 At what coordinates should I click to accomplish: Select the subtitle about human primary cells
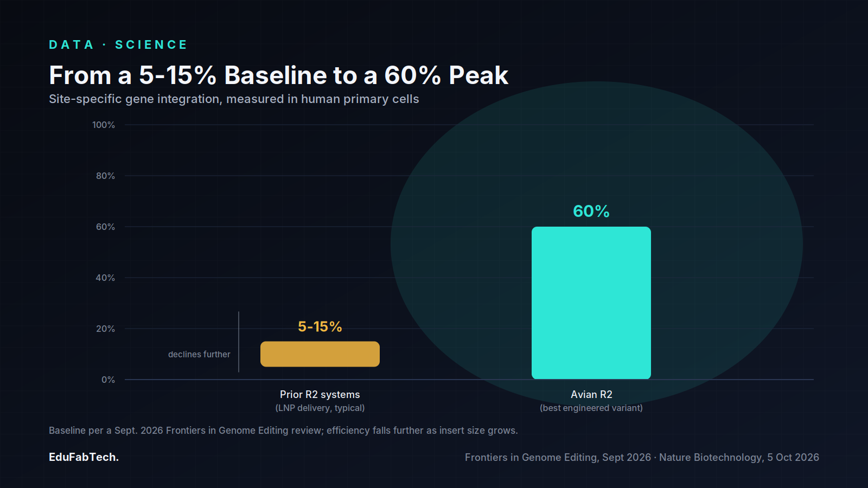[234, 99]
